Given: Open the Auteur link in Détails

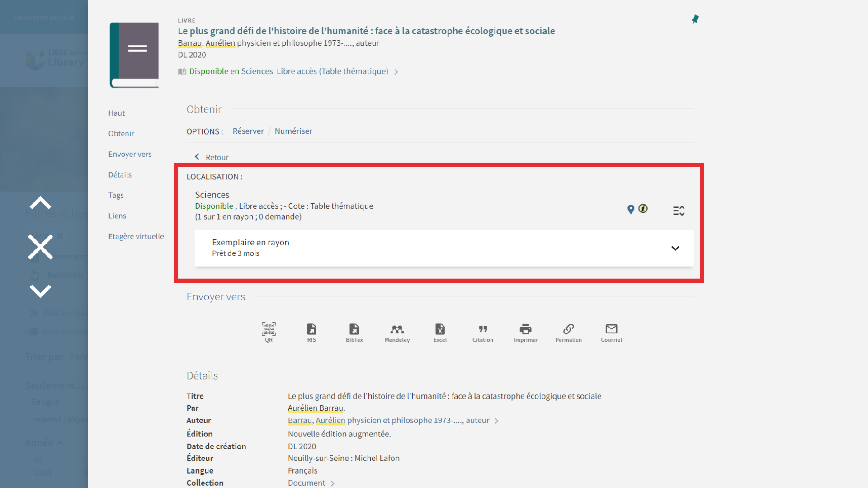Looking at the screenshot, I should tap(388, 420).
